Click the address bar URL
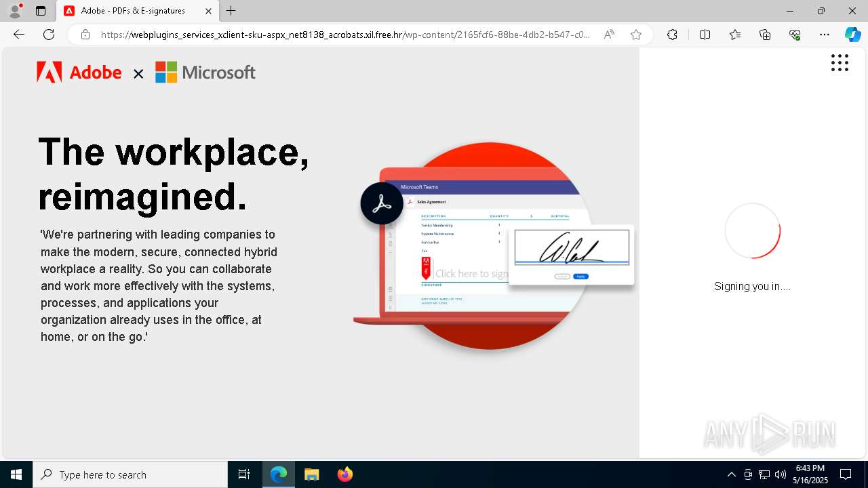The width and height of the screenshot is (868, 488). (x=345, y=35)
